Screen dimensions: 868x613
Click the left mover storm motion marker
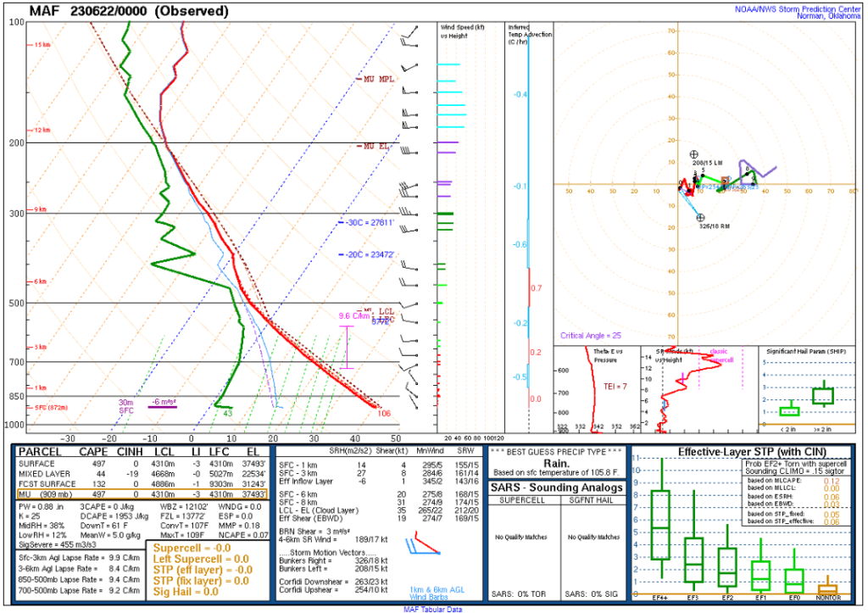point(694,154)
